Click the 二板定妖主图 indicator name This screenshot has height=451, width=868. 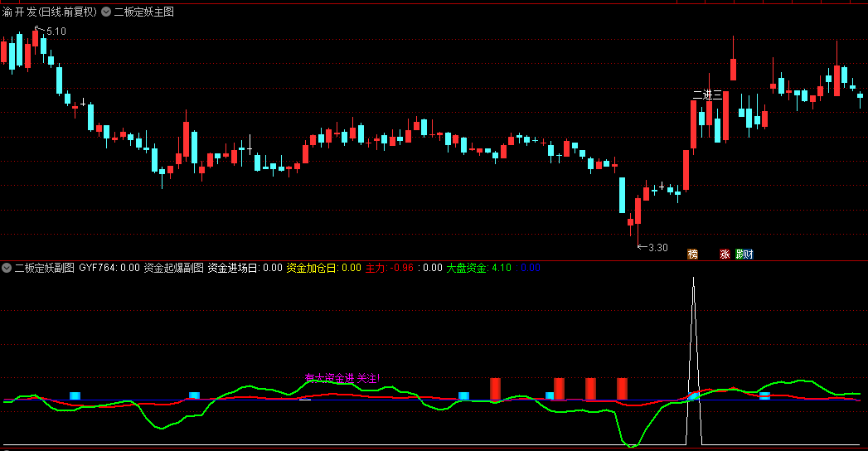[144, 12]
